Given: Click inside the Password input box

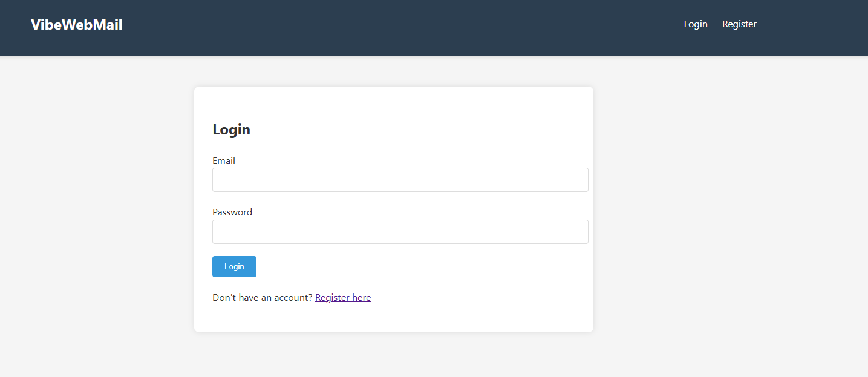Looking at the screenshot, I should 400,232.
